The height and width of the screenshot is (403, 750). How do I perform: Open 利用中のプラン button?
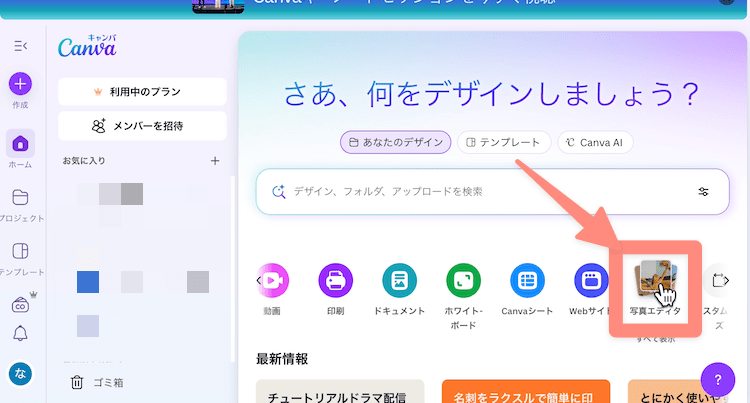point(142,92)
